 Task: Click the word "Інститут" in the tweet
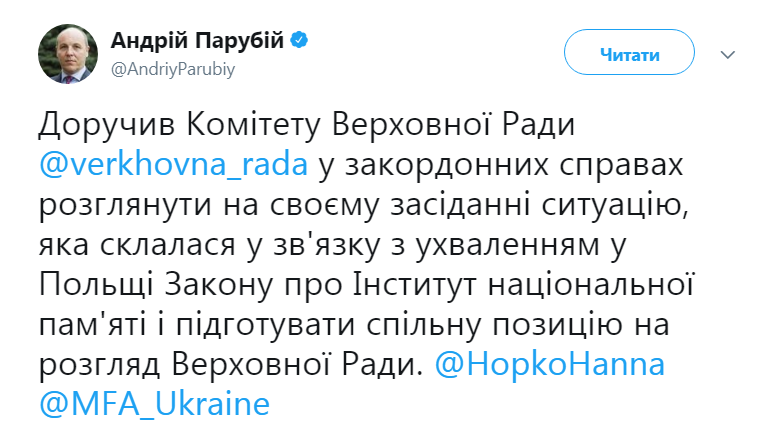click(424, 284)
